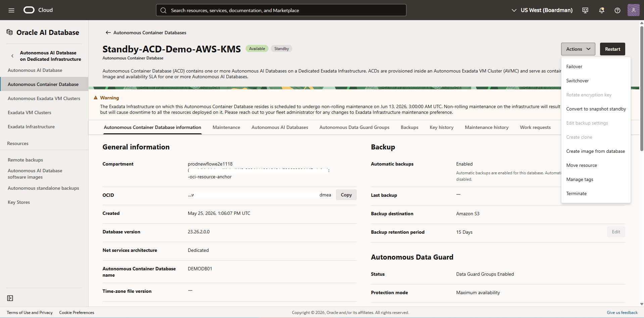Open the user profile avatar
This screenshot has height=318, width=644.
(634, 10)
